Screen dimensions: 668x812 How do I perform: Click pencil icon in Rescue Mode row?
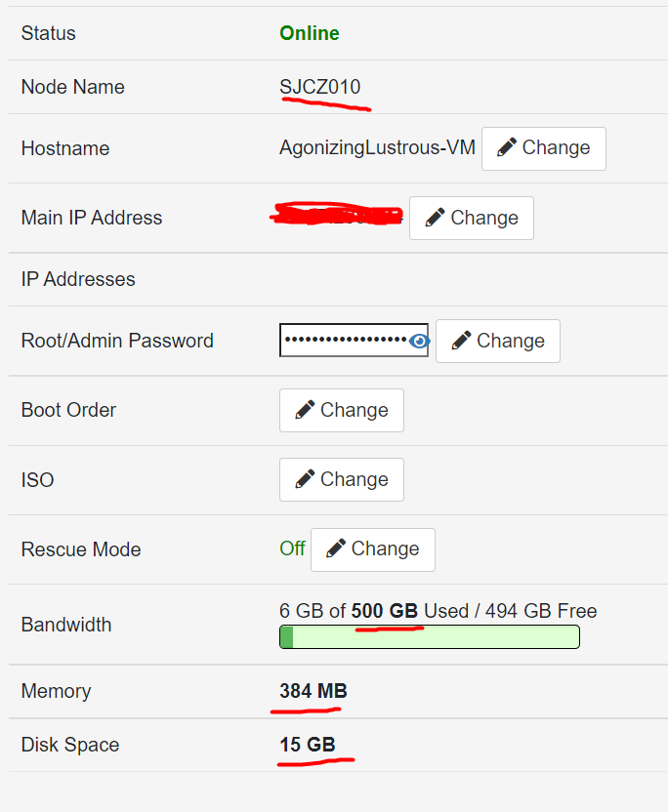tap(336, 548)
